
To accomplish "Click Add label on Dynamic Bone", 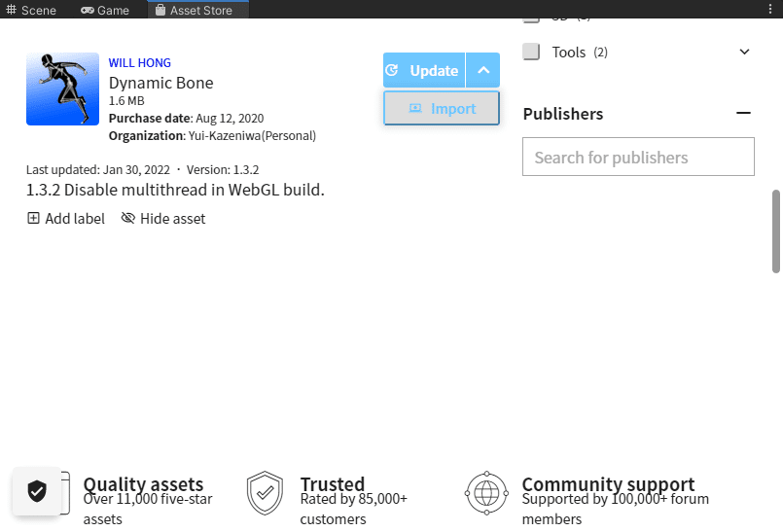I will tap(66, 218).
